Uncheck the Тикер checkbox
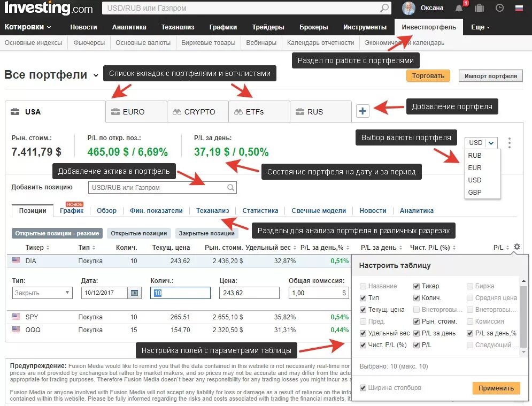 click(x=417, y=286)
